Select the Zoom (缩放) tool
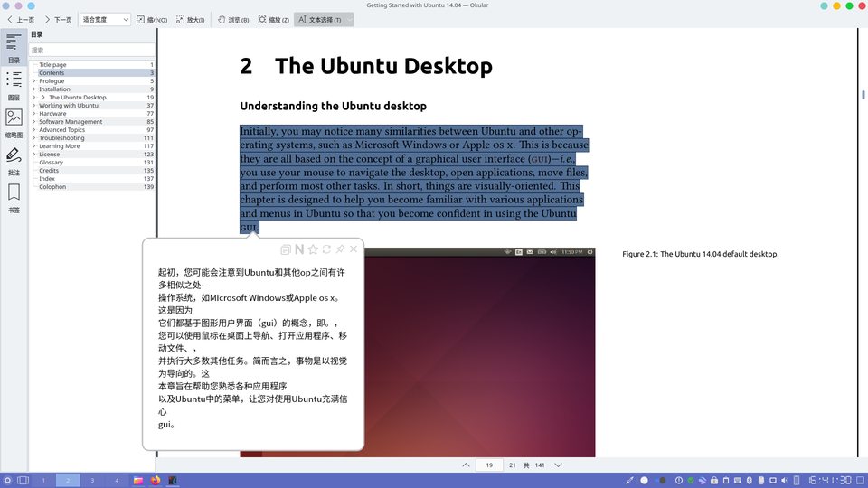Image resolution: width=868 pixels, height=488 pixels. [x=273, y=19]
